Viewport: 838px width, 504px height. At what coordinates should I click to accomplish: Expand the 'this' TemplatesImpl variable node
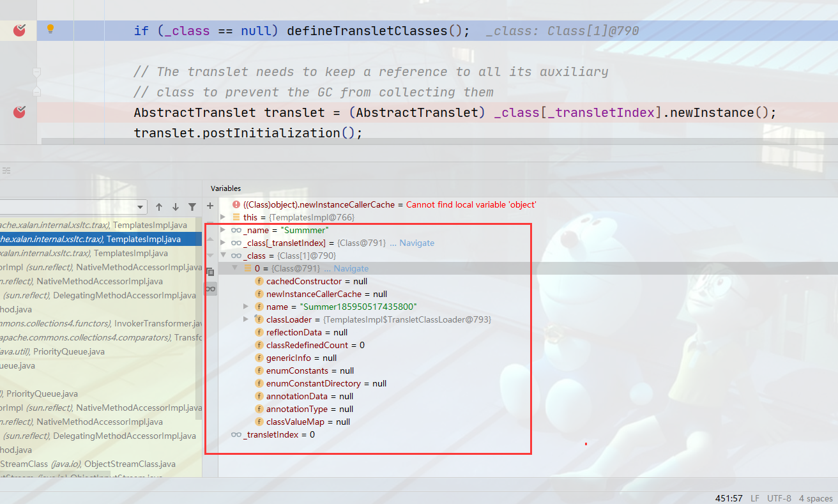223,217
